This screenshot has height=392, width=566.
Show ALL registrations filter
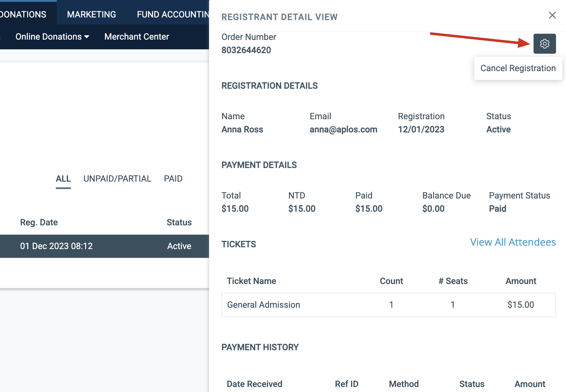coord(63,179)
